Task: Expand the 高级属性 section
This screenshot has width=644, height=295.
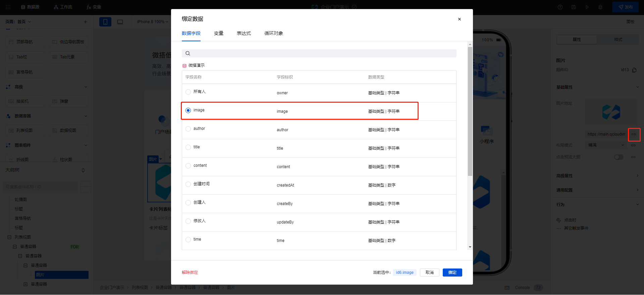Action: point(597,176)
